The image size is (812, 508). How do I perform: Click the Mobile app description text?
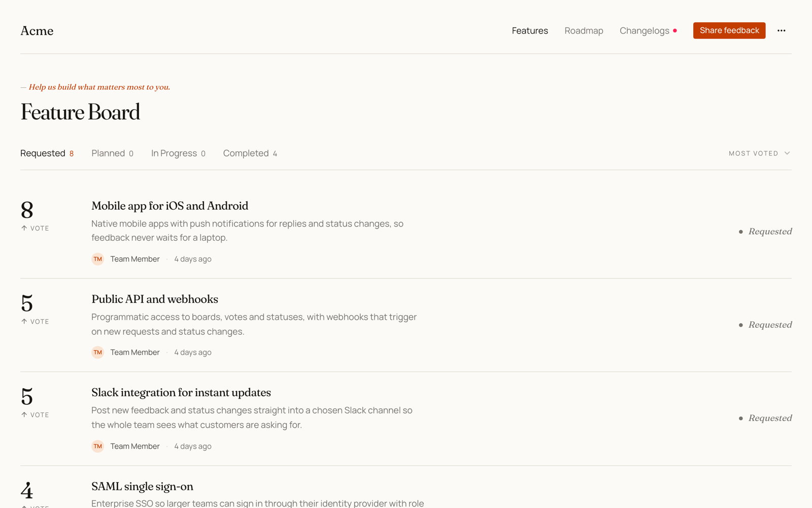click(x=247, y=231)
